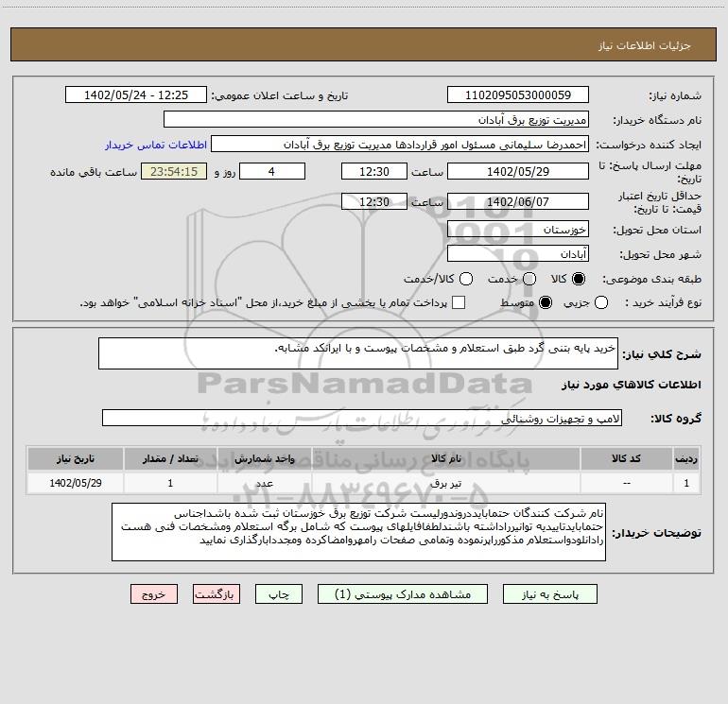Click the row number cell in تیر برق row

click(x=686, y=483)
